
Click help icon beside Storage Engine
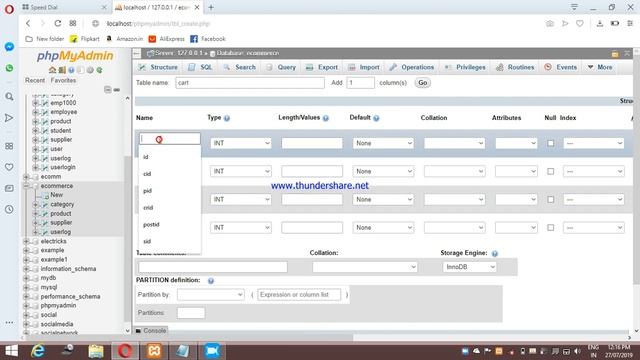tap(495, 253)
